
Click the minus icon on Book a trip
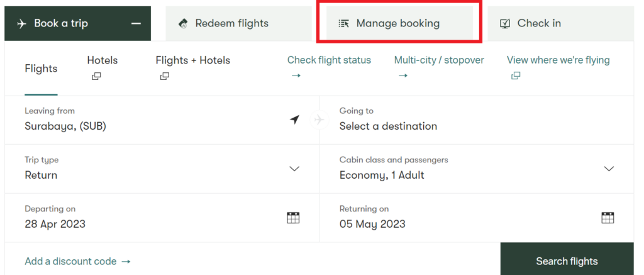click(136, 23)
